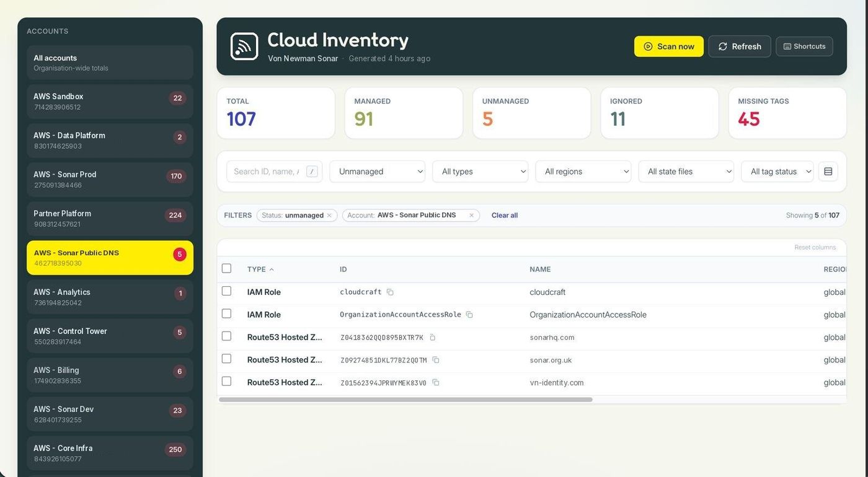Select AWS - Core Infra account
The image size is (868, 477).
pyautogui.click(x=110, y=453)
